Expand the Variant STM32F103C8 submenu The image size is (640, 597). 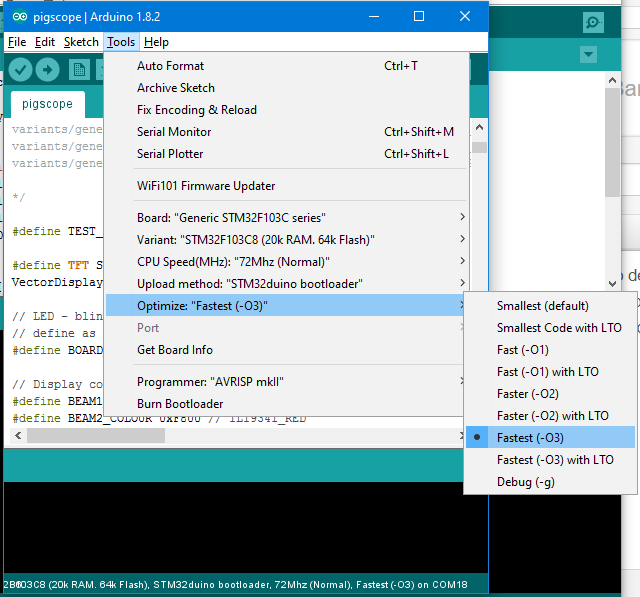pyautogui.click(x=286, y=240)
